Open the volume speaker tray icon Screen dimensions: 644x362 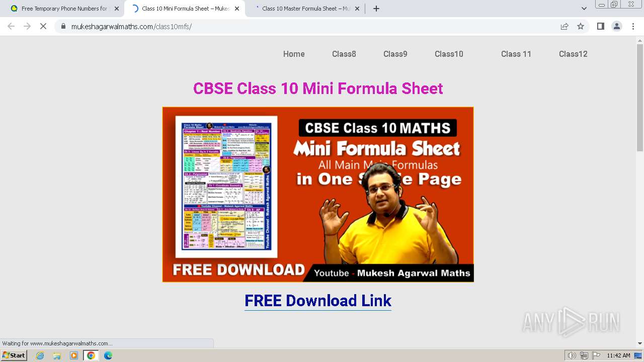(572, 355)
